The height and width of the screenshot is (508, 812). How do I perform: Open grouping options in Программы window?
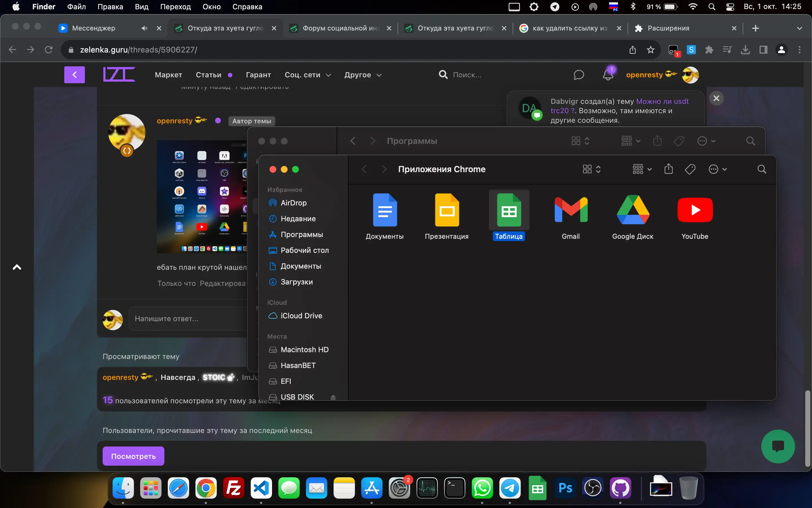(x=631, y=141)
